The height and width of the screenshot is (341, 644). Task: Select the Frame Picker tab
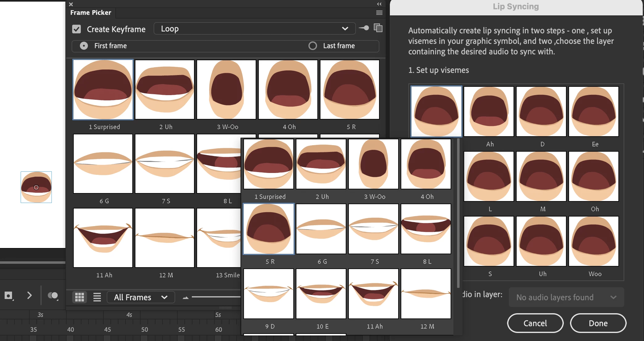pos(91,13)
